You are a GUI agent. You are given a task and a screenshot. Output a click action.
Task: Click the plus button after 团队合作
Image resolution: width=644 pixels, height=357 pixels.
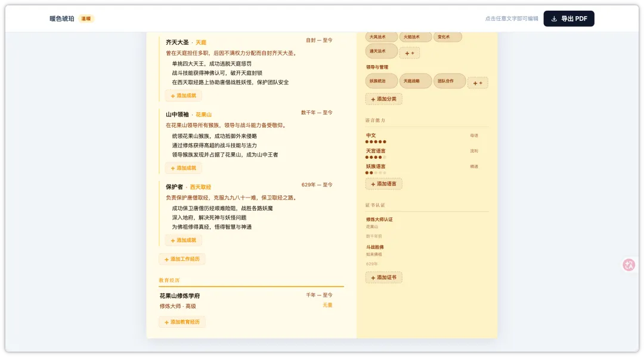click(478, 82)
